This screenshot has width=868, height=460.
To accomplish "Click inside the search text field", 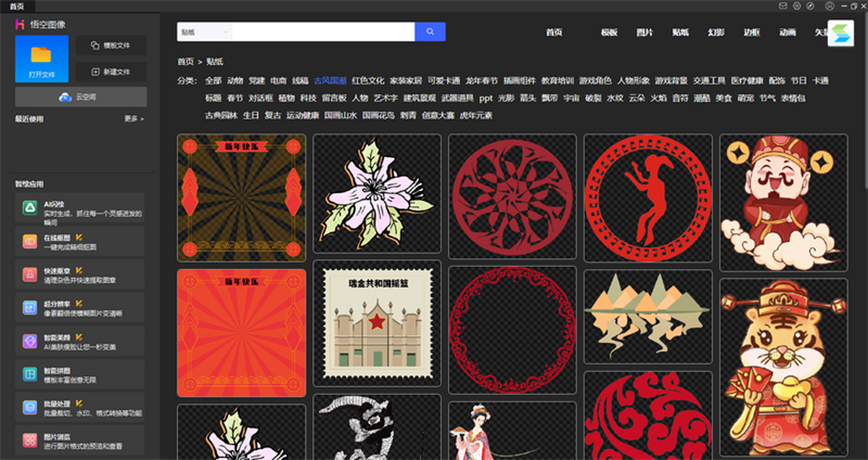I will (x=323, y=32).
